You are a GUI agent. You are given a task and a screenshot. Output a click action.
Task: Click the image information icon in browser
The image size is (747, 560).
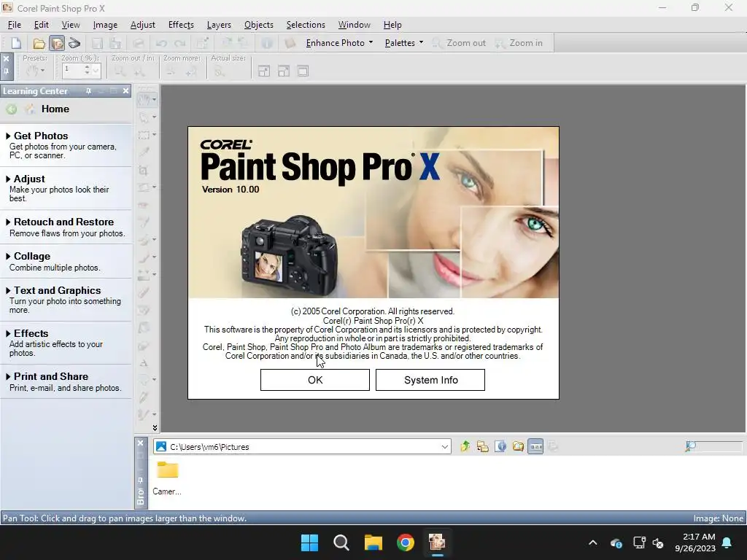(x=500, y=446)
